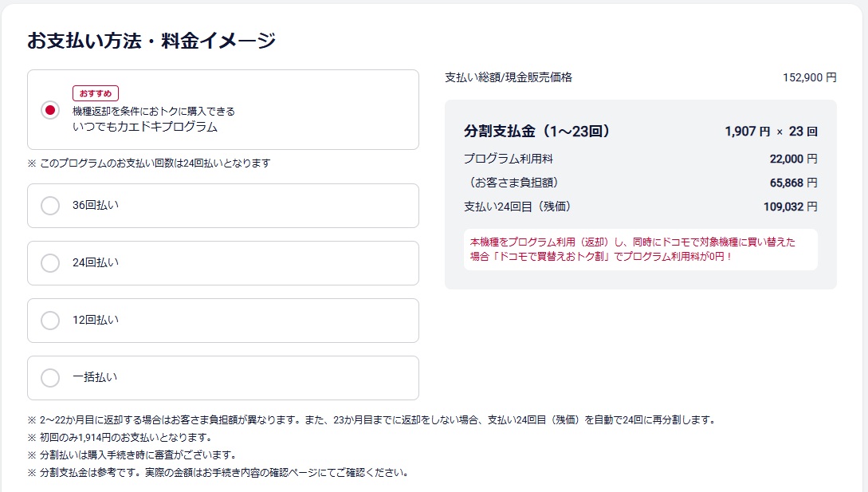
Task: Click the 支払い24回目（残価） label
Action: pyautogui.click(x=517, y=207)
